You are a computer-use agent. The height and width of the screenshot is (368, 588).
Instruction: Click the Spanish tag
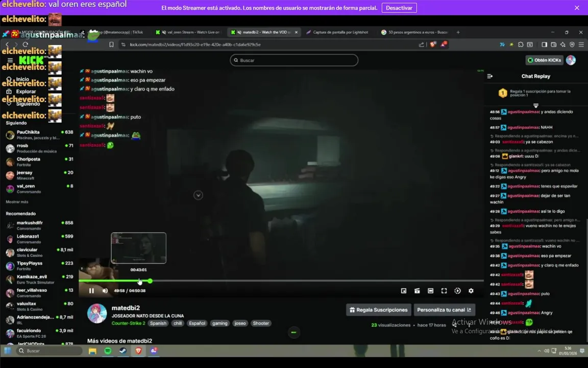tap(158, 324)
